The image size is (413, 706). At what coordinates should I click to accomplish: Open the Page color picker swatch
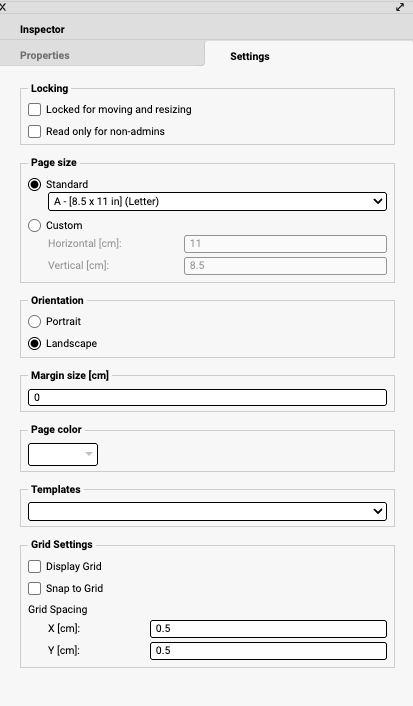point(63,454)
